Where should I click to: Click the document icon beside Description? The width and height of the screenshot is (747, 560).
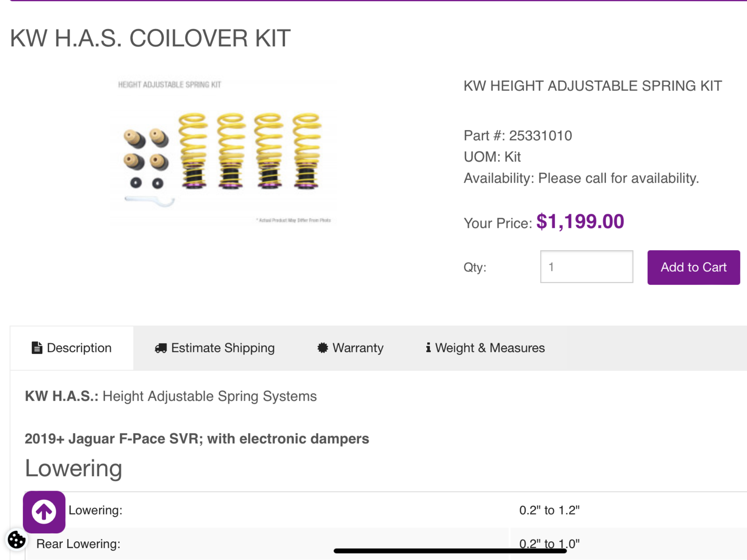(37, 348)
